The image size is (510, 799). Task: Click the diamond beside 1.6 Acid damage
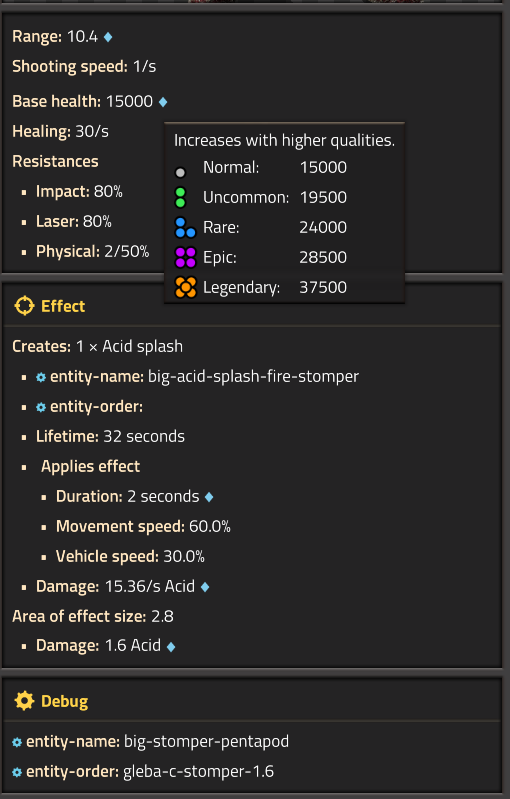point(171,647)
